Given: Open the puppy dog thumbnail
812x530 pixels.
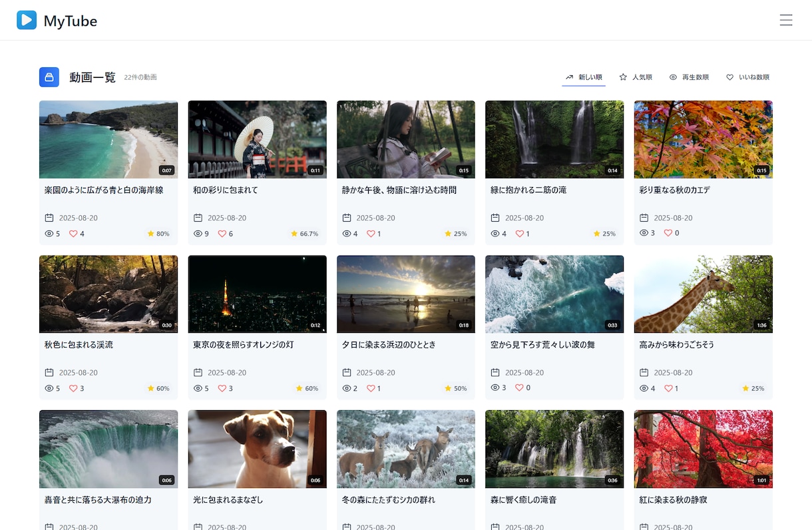Looking at the screenshot, I should (x=257, y=449).
